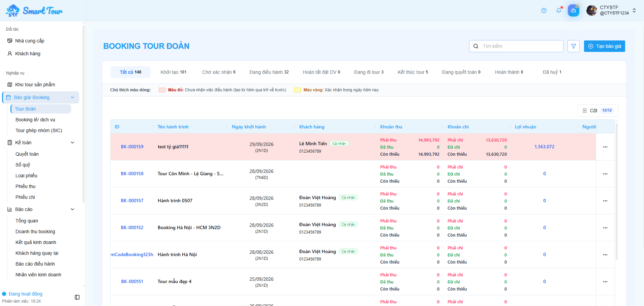Click the Tìm kiếm search field

point(516,46)
